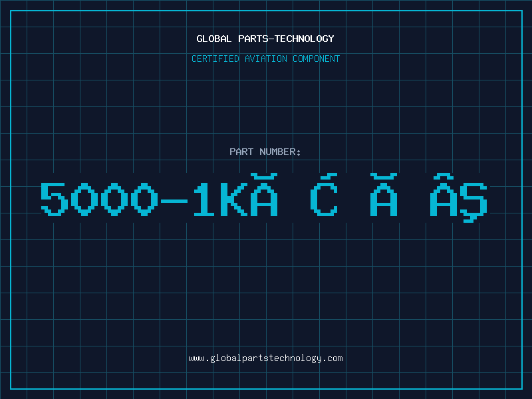Click the PART NUMBER: label
The image size is (532, 399).
point(265,152)
